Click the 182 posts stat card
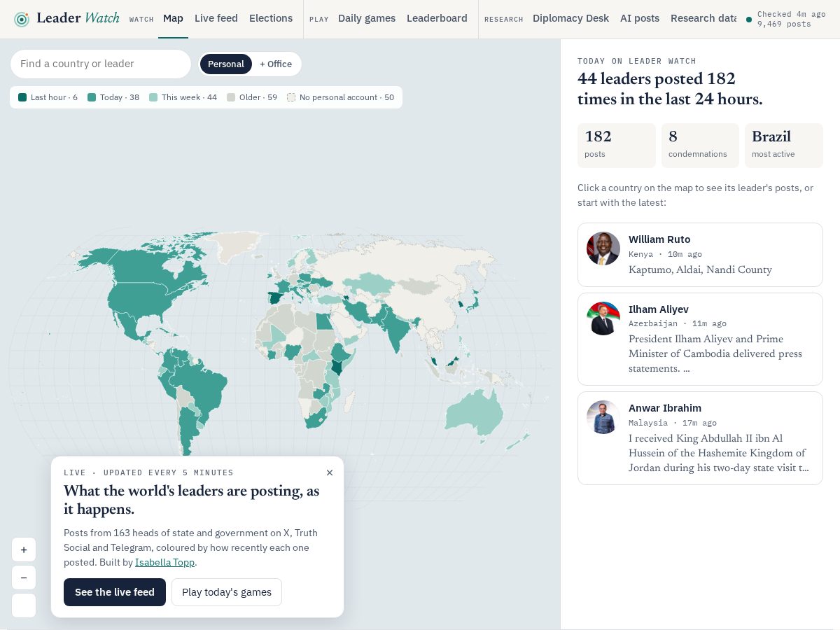 pos(617,146)
